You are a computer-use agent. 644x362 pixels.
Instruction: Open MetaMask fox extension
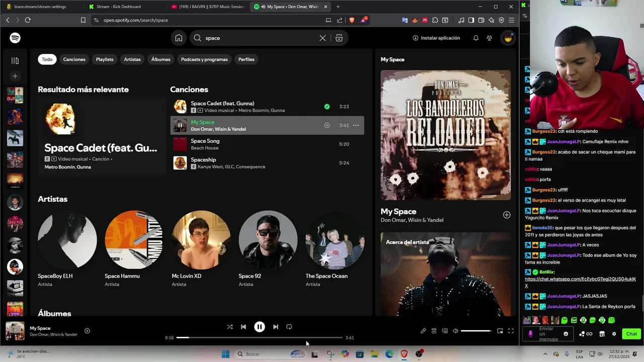pos(415,20)
